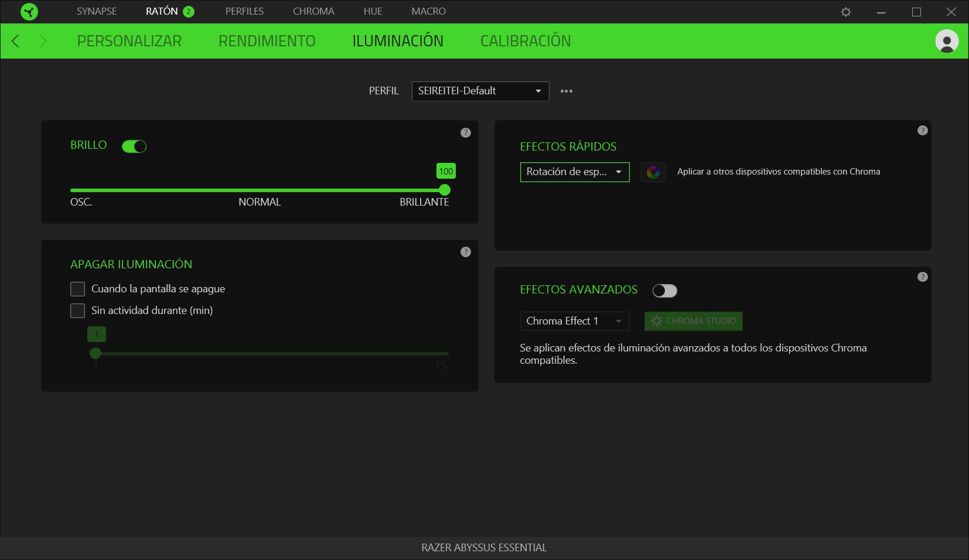Open profile options three-dot menu
The height and width of the screenshot is (560, 969).
pos(567,91)
